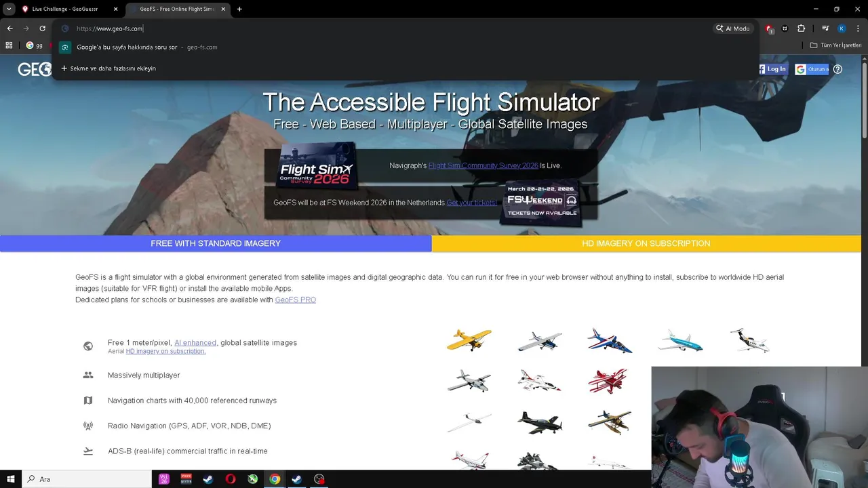Open the Chrome profile avatar K
This screenshot has width=868, height=488.
pyautogui.click(x=842, y=28)
